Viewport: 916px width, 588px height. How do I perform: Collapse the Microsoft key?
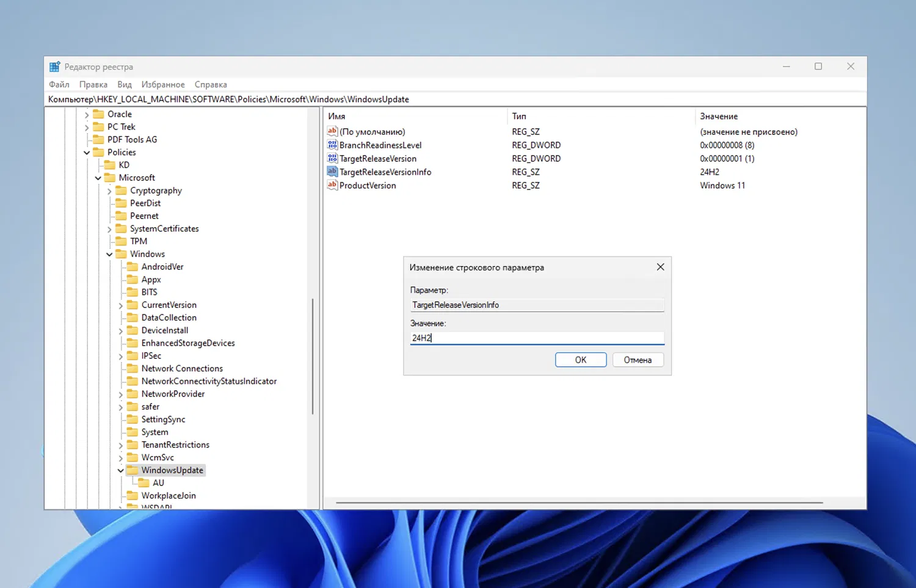[98, 178]
